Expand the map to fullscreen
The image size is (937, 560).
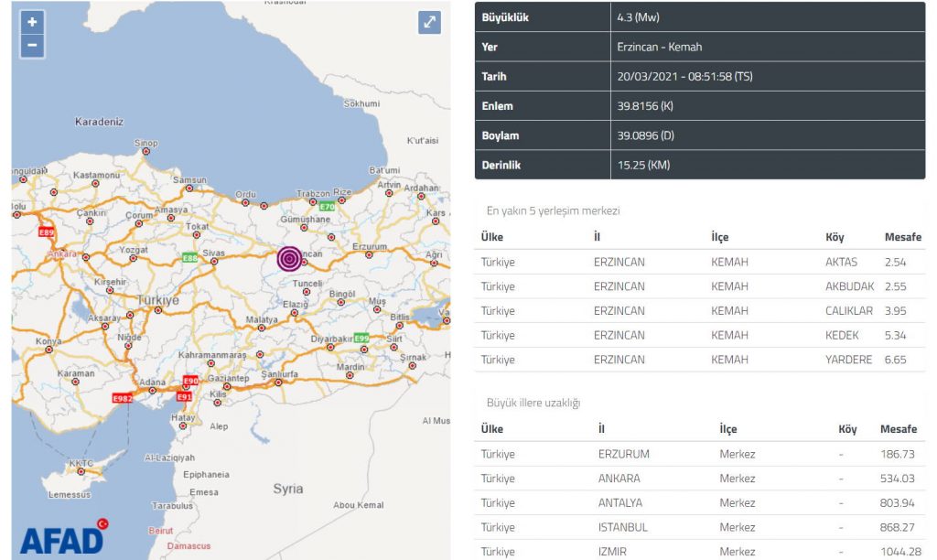(x=429, y=23)
